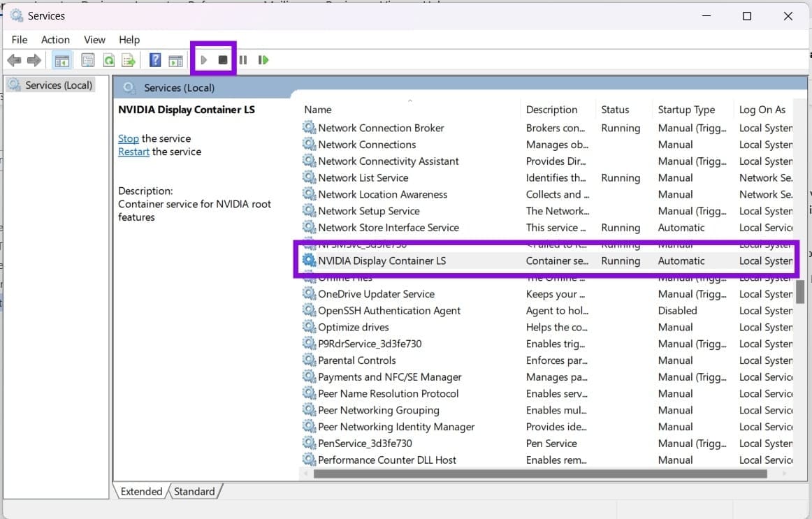
Task: Open the Action menu
Action: coord(55,40)
